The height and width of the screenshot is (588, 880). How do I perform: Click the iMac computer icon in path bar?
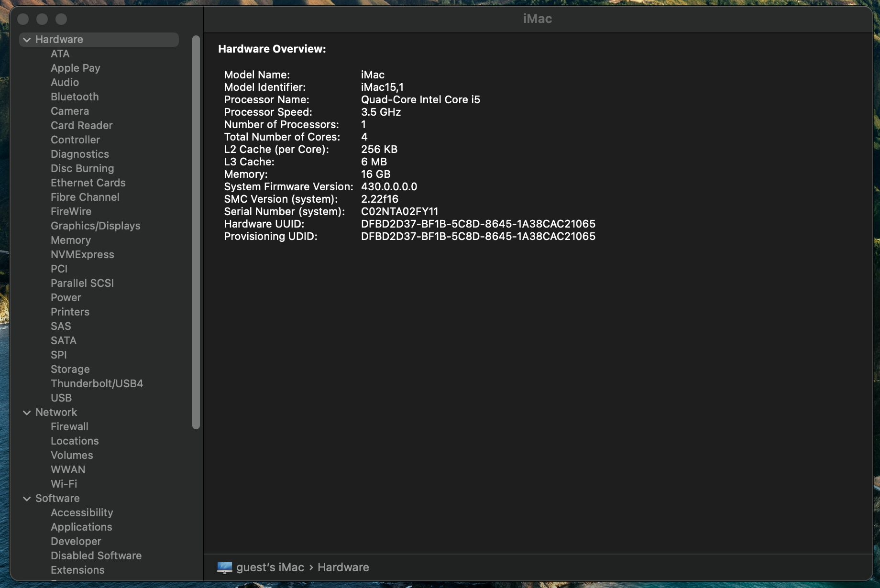point(225,567)
